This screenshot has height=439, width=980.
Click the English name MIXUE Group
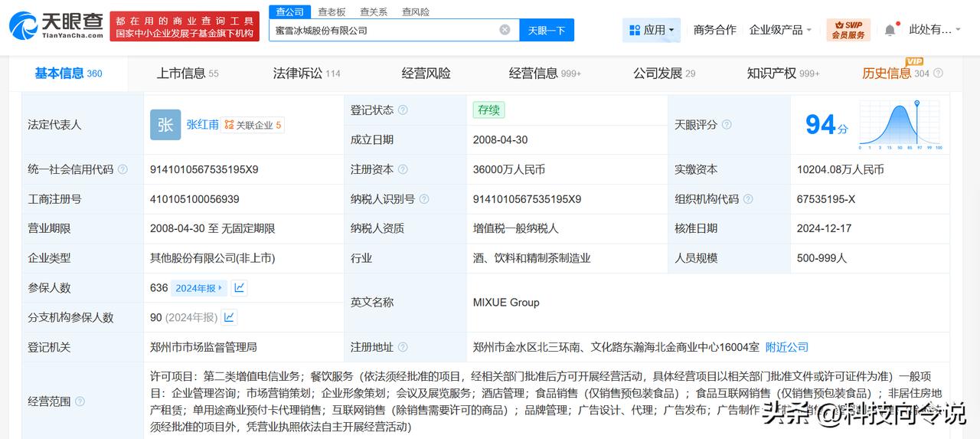pos(506,303)
